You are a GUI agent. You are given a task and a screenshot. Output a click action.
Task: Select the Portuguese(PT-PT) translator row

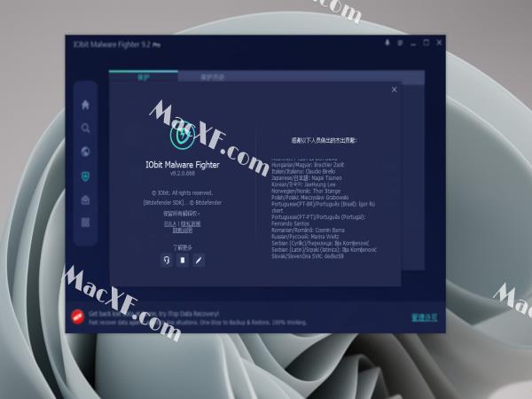318,220
